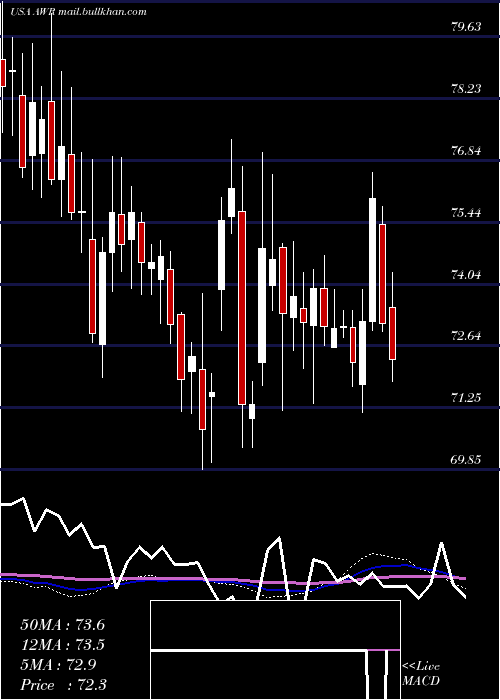The height and width of the screenshot is (700, 500).
Task: Click the 50MA : 73.6 readout
Action: click(62, 625)
